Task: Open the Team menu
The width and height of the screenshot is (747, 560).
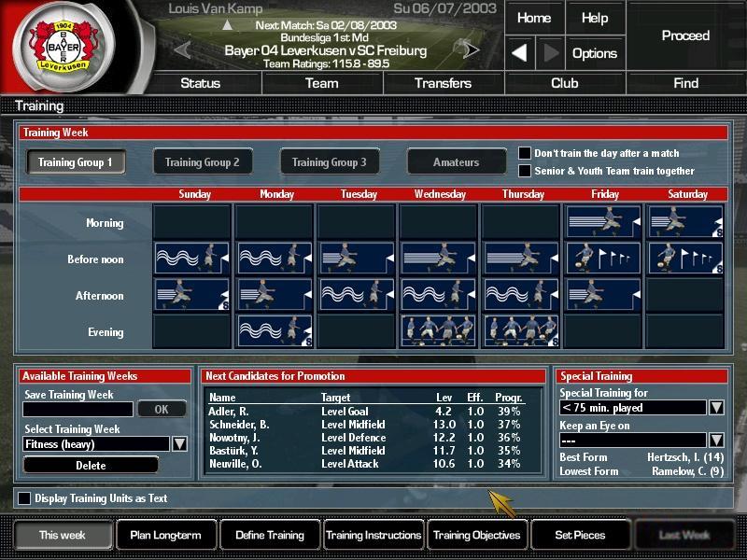Action: (322, 83)
